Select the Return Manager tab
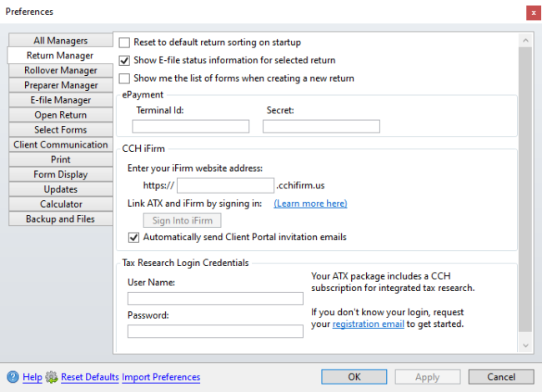This screenshot has width=542, height=392. point(60,55)
